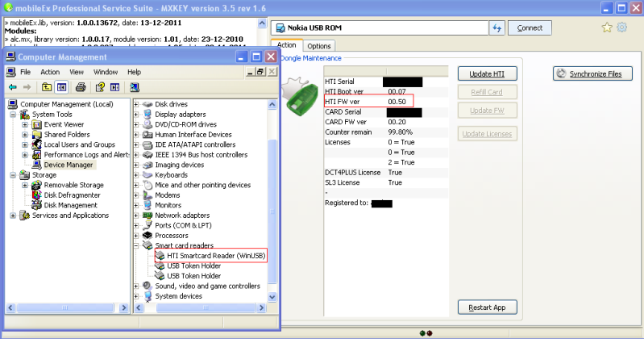Click the device pane horizontal scrollbar thumb
This screenshot has width=644, height=339.
(x=206, y=308)
